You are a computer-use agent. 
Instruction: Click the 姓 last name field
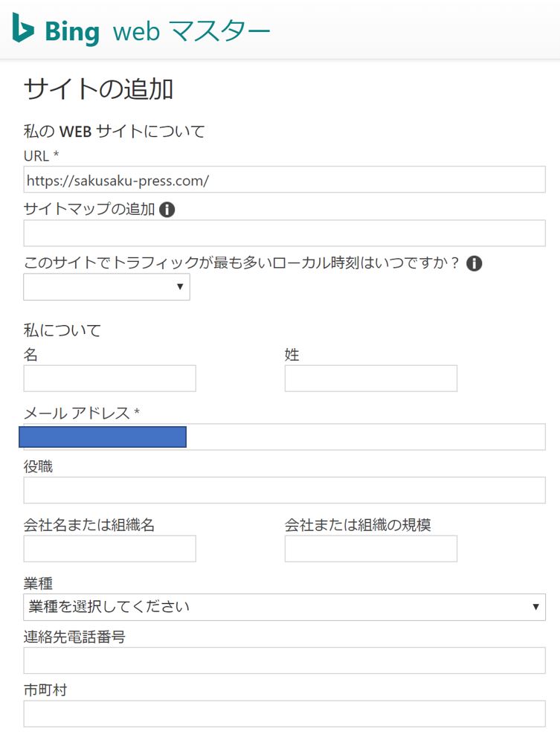(x=370, y=379)
